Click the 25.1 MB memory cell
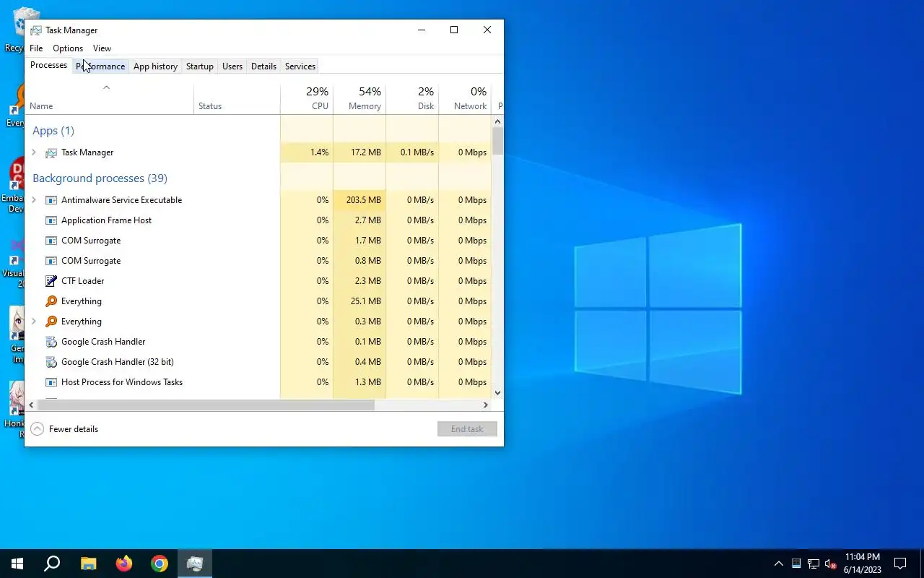 [359, 301]
